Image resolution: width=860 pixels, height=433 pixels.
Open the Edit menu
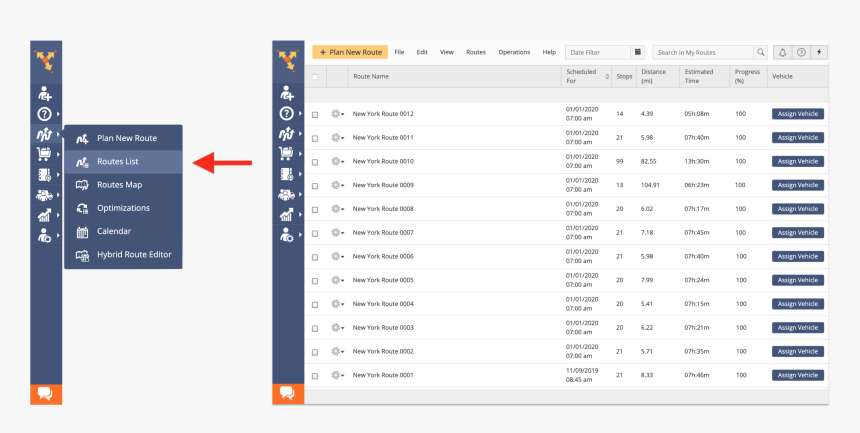click(422, 52)
